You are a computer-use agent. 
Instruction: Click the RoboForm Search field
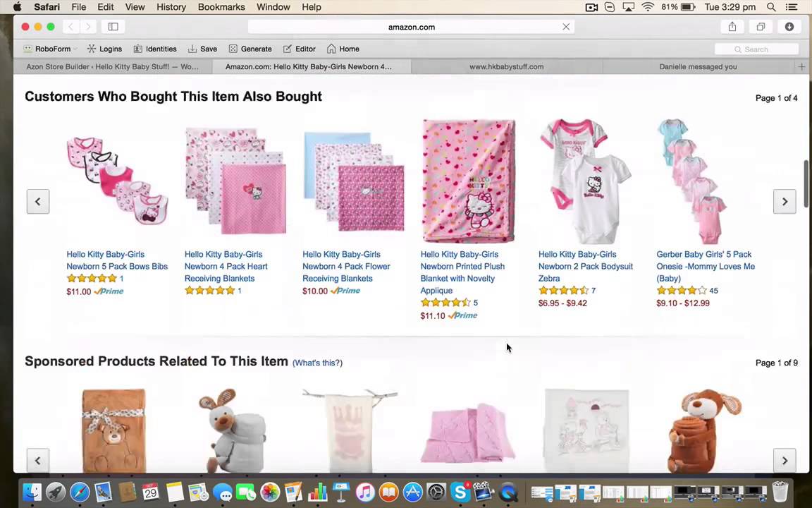pyautogui.click(x=756, y=49)
